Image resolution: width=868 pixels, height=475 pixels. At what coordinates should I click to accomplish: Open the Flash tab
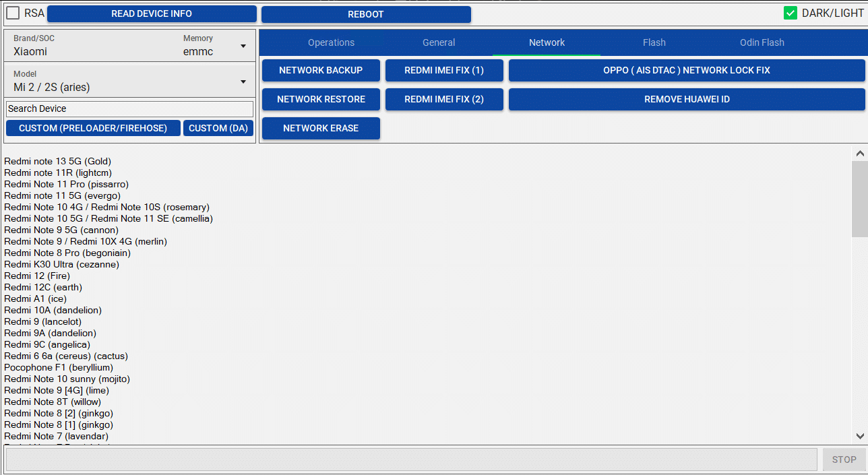pos(654,42)
